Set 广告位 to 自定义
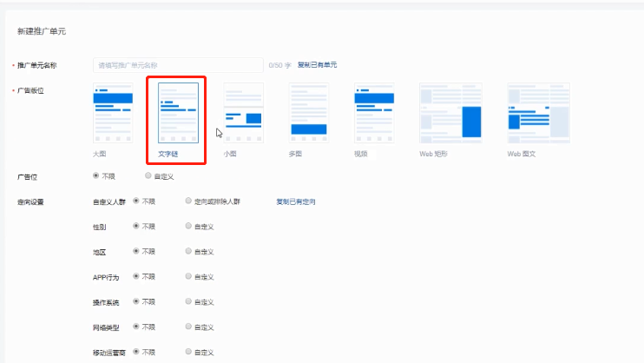Screen dimensions: 644x363 coord(148,175)
